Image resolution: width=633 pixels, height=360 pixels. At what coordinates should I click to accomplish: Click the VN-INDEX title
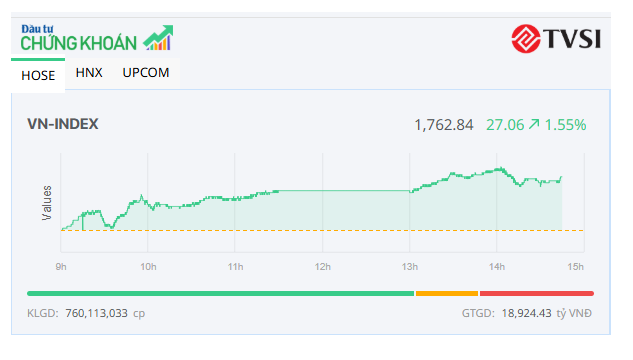coord(63,124)
